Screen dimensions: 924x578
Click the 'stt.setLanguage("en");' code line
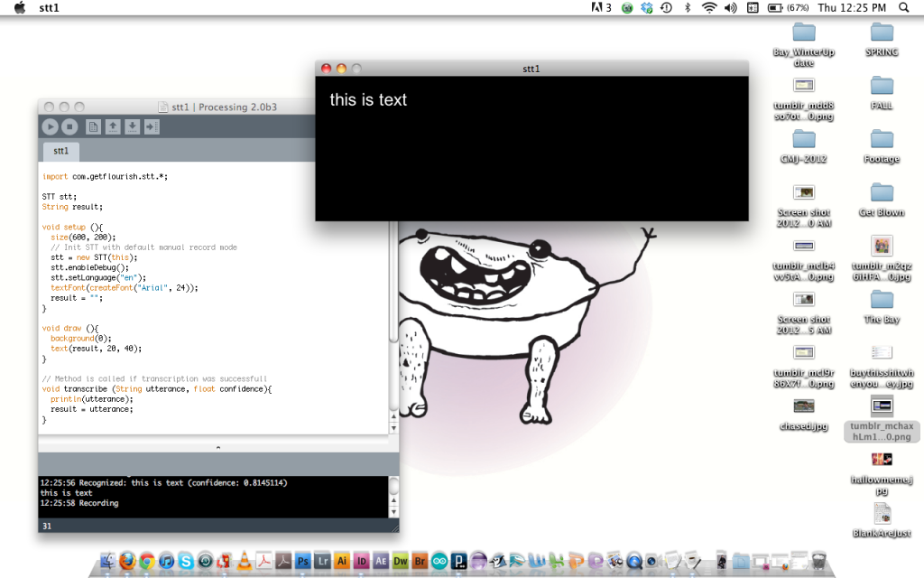(98, 278)
